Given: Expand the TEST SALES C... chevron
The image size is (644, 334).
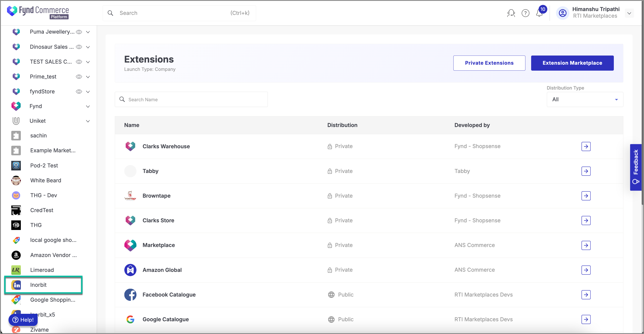Looking at the screenshot, I should [88, 62].
